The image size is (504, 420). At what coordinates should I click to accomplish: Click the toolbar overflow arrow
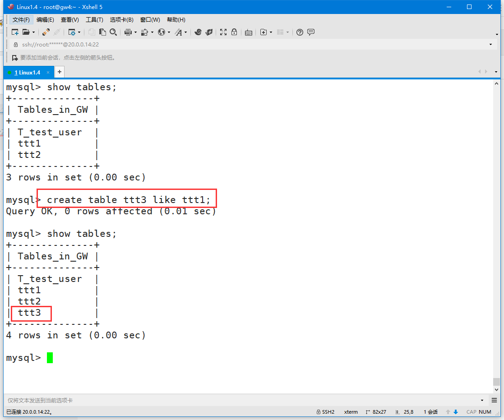(x=497, y=34)
